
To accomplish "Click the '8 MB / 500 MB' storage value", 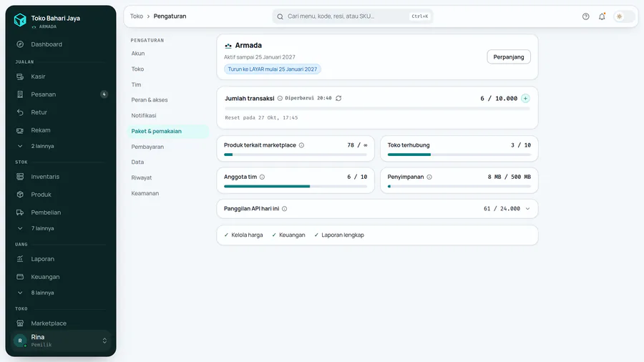I will pyautogui.click(x=509, y=177).
